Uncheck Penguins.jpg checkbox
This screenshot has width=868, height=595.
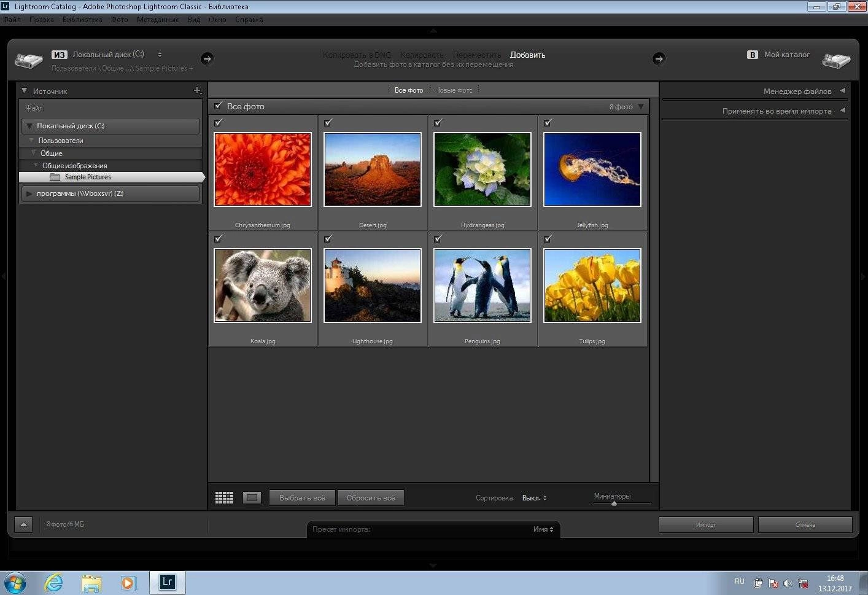(x=438, y=239)
